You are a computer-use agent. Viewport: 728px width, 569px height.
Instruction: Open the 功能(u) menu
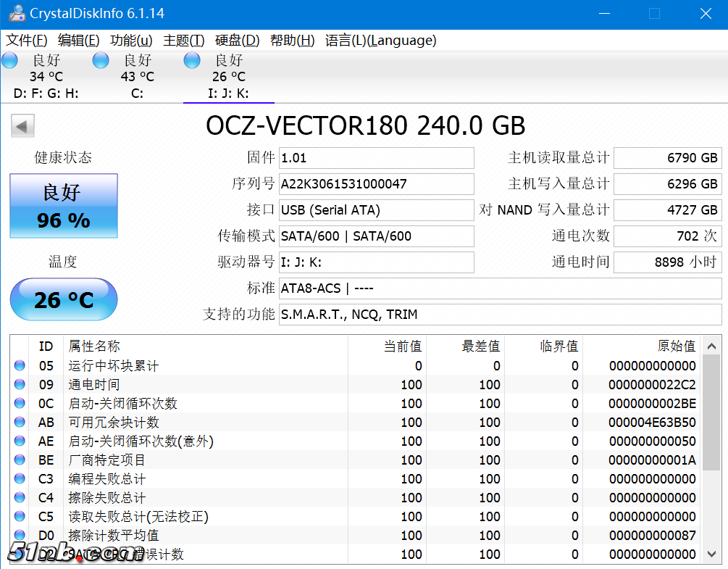(x=131, y=41)
